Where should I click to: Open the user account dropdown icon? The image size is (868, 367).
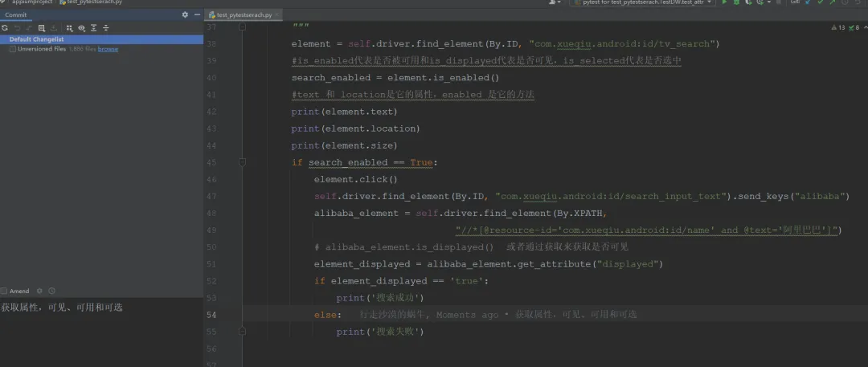tap(554, 2)
